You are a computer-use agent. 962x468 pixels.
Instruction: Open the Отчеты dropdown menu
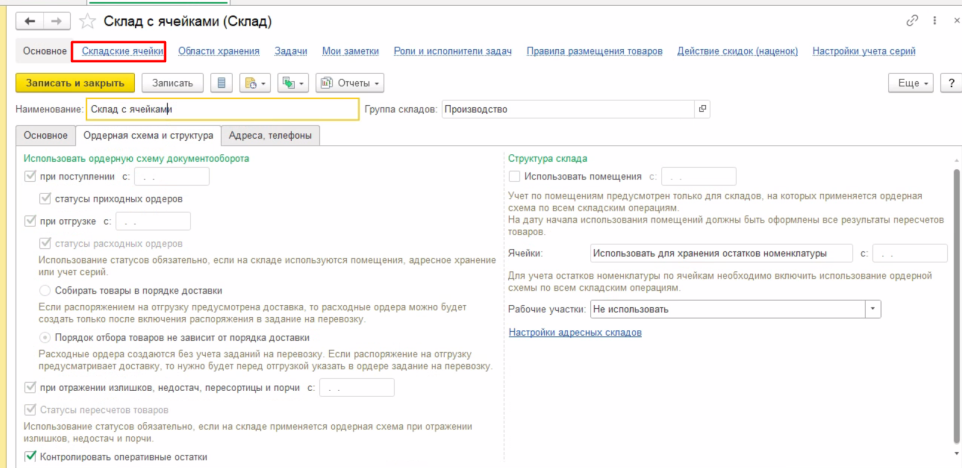coord(350,83)
